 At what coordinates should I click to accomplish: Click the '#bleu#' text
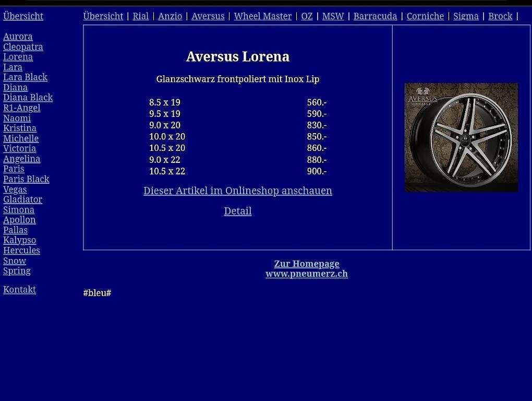97,293
